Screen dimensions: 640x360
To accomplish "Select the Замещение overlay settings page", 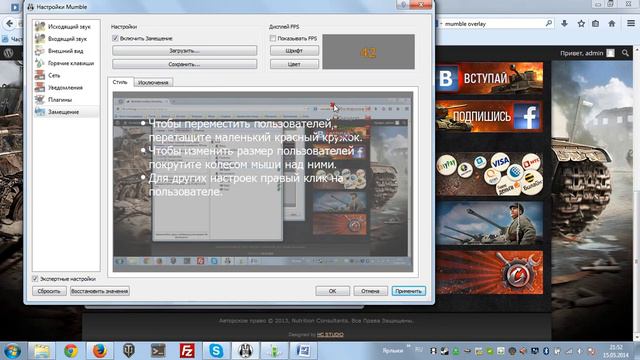I will [66, 112].
